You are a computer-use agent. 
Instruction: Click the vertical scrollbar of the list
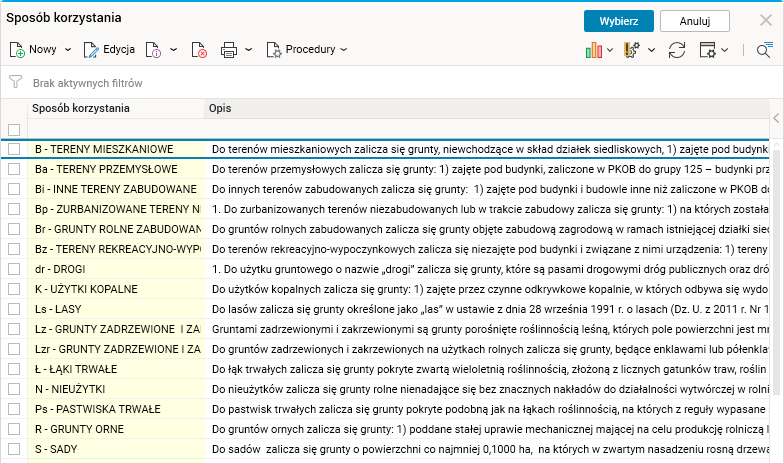776,270
